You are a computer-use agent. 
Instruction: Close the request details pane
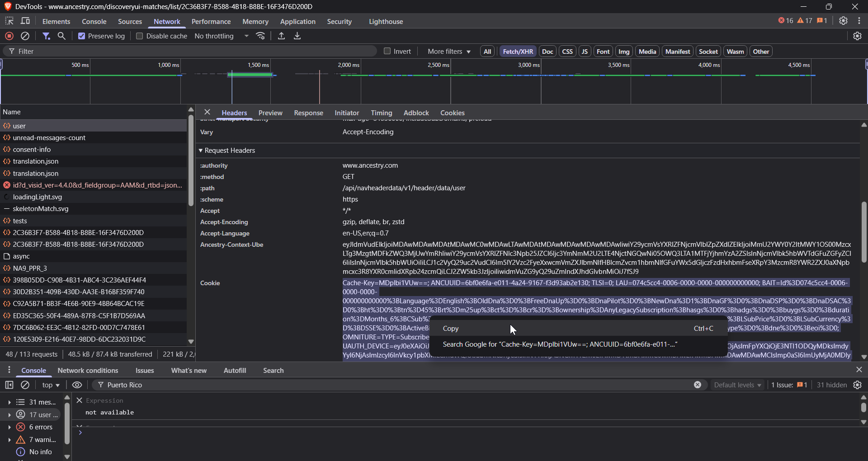tap(207, 112)
